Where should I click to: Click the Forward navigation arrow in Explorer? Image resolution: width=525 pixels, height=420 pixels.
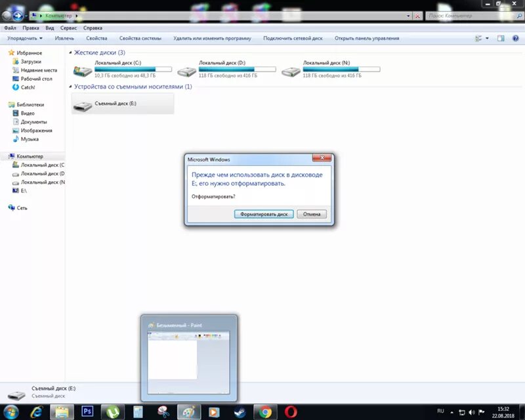click(18, 16)
